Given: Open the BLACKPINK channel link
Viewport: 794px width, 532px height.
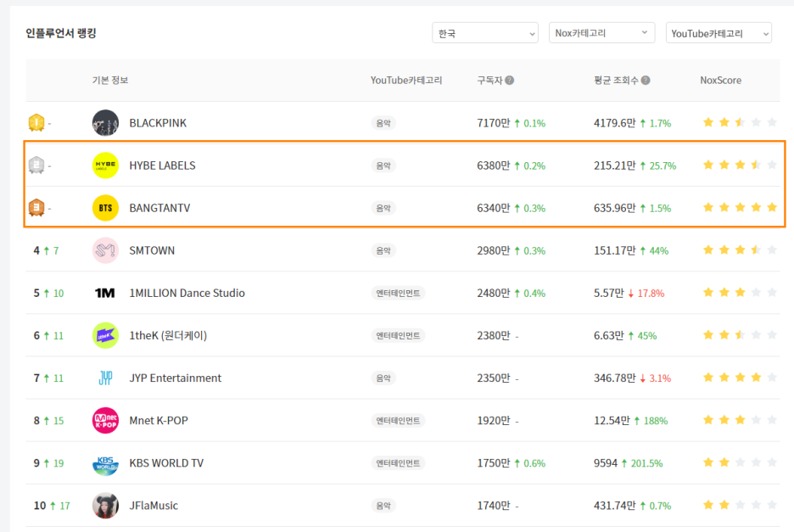Looking at the screenshot, I should 158,123.
